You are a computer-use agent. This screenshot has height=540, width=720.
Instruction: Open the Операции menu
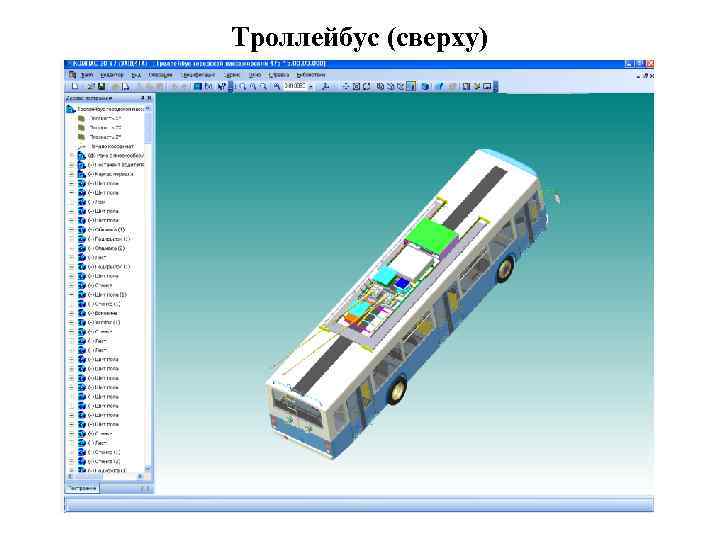click(160, 75)
